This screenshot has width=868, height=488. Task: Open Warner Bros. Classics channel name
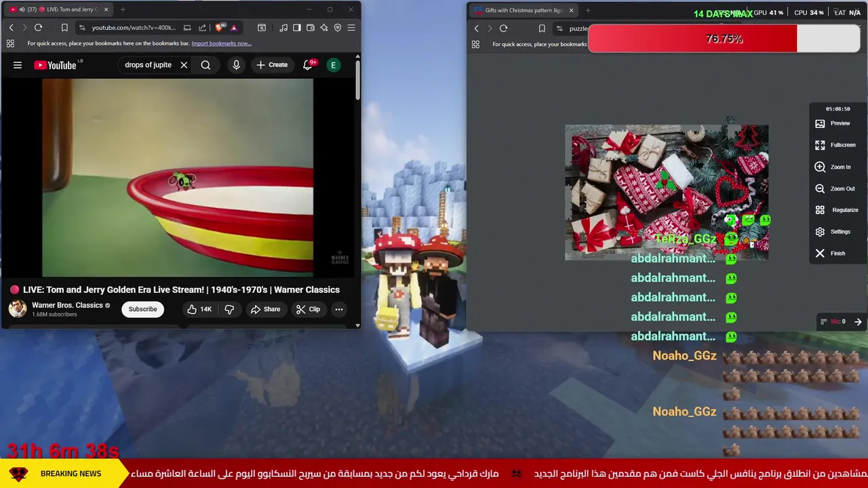67,305
